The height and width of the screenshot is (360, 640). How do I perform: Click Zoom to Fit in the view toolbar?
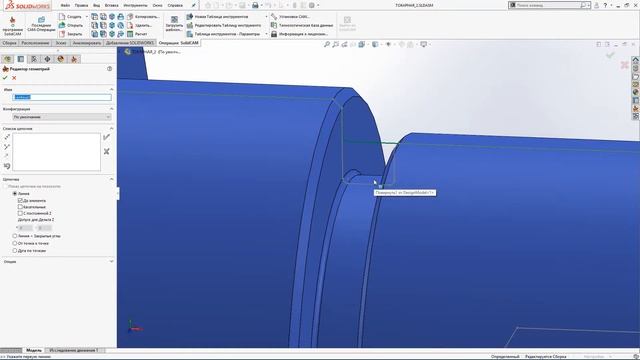point(327,44)
